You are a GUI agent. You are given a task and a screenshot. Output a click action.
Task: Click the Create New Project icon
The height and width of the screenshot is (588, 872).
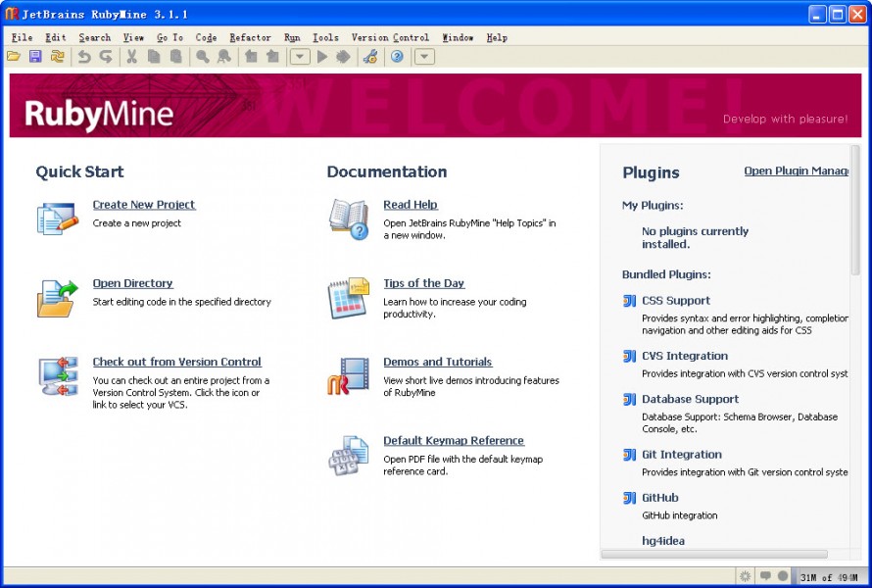point(57,217)
